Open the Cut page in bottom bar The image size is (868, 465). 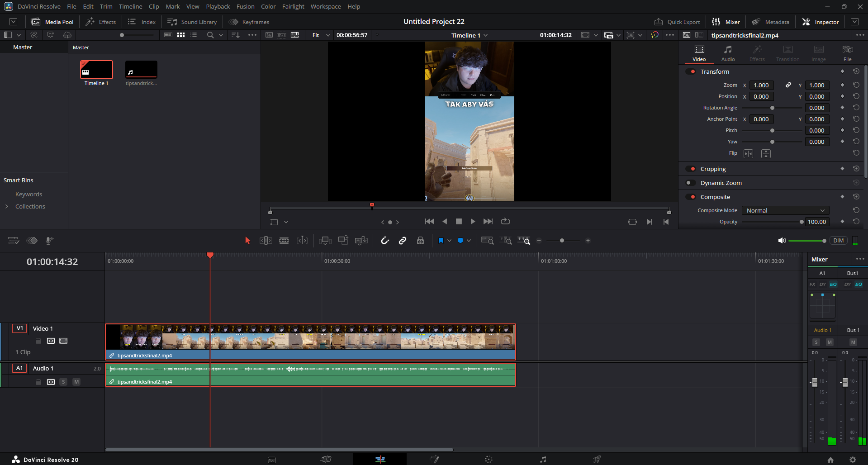tap(326, 460)
